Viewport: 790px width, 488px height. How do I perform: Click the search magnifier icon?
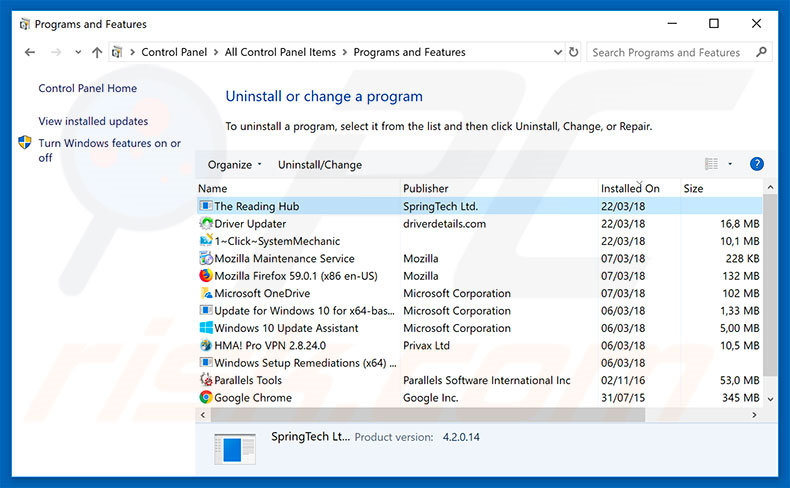click(x=761, y=52)
